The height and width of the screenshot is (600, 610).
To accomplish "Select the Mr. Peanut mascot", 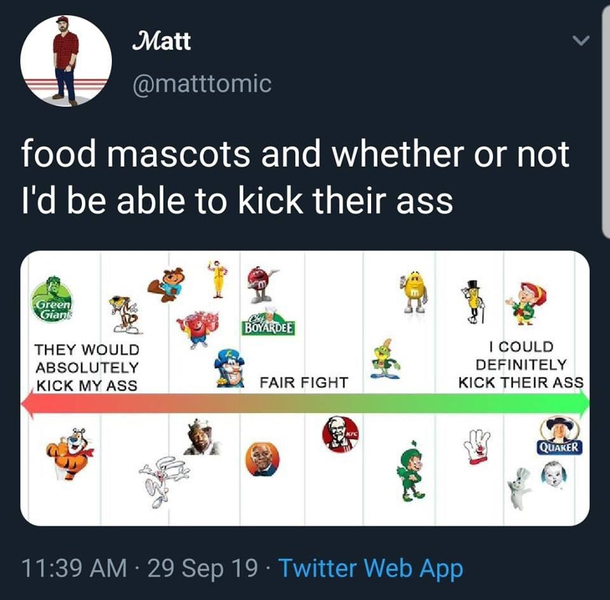I will tap(473, 301).
